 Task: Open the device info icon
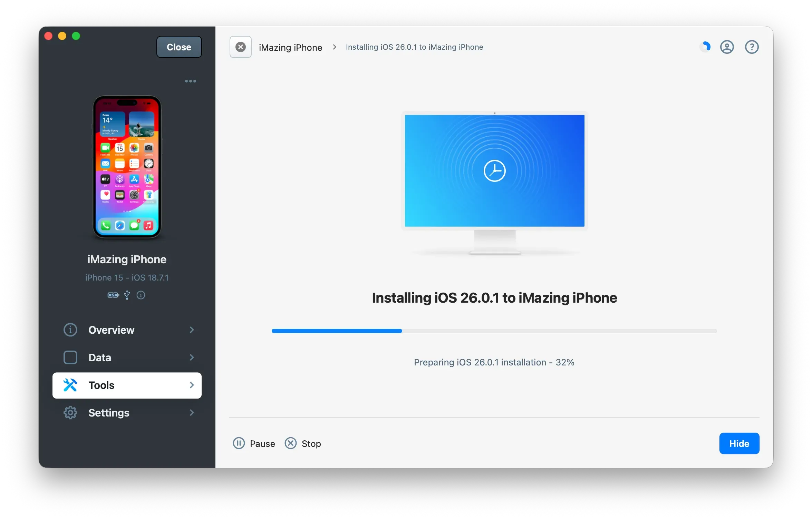(141, 295)
